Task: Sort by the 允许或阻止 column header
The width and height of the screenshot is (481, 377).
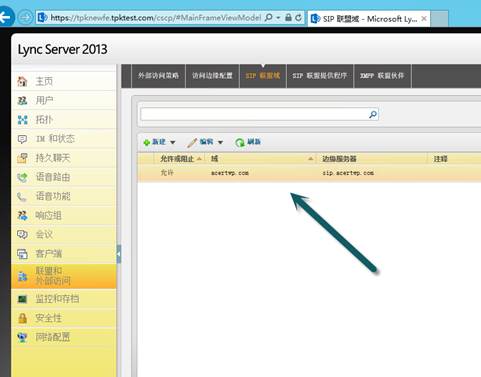Action: (180, 159)
